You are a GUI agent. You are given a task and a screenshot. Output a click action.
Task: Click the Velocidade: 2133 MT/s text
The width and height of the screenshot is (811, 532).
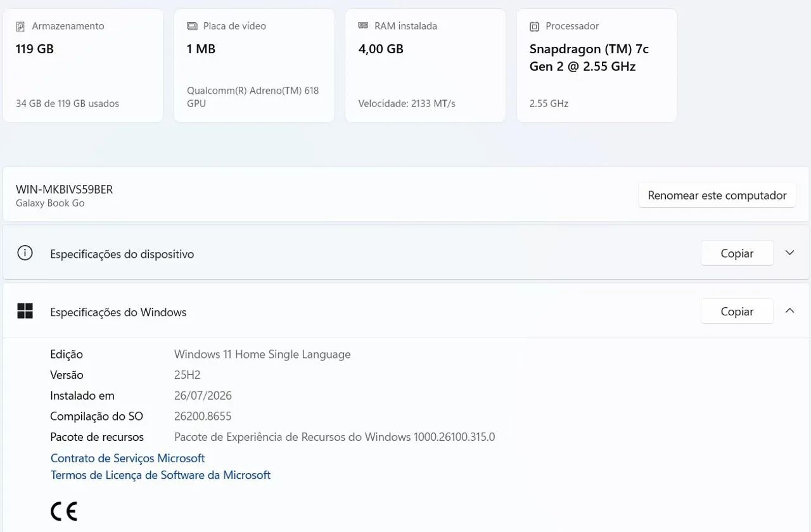[407, 103]
